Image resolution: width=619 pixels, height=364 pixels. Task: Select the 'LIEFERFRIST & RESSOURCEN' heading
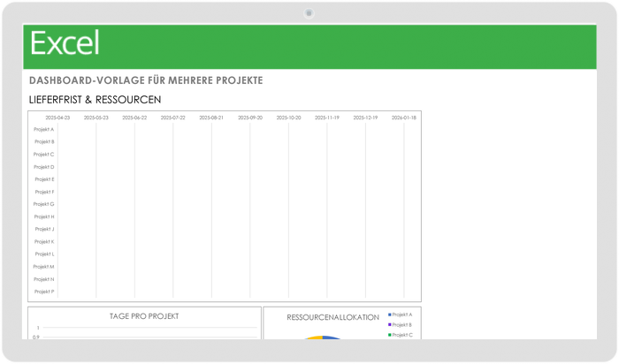(x=96, y=100)
